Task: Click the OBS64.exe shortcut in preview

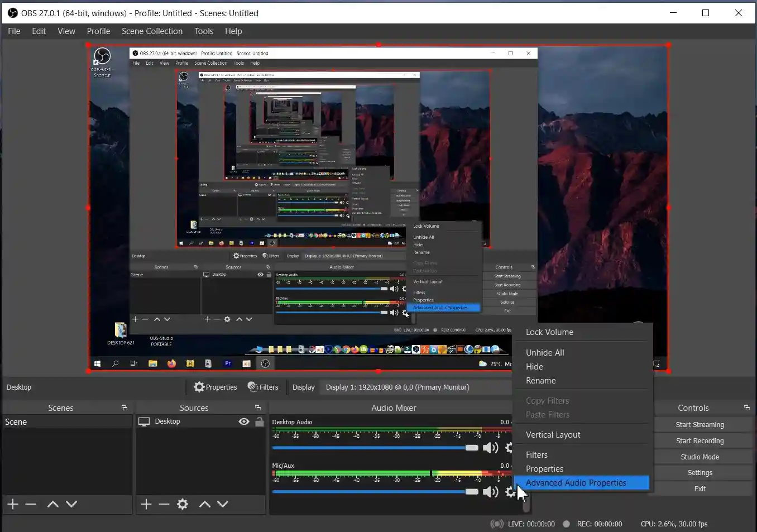Action: tap(102, 62)
